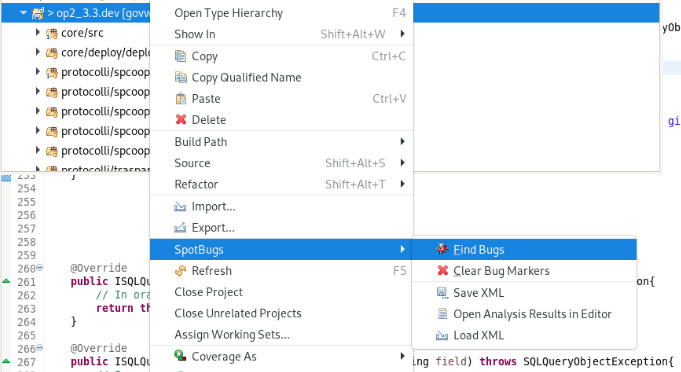681x372 pixels.
Task: Click the Find Bugs ladybug icon
Action: (x=442, y=249)
